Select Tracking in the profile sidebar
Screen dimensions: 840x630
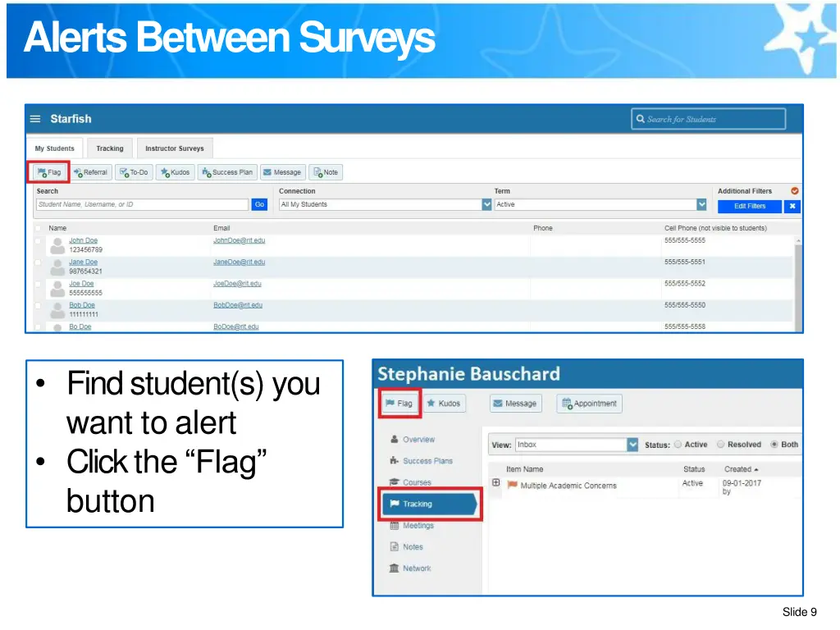[430, 504]
